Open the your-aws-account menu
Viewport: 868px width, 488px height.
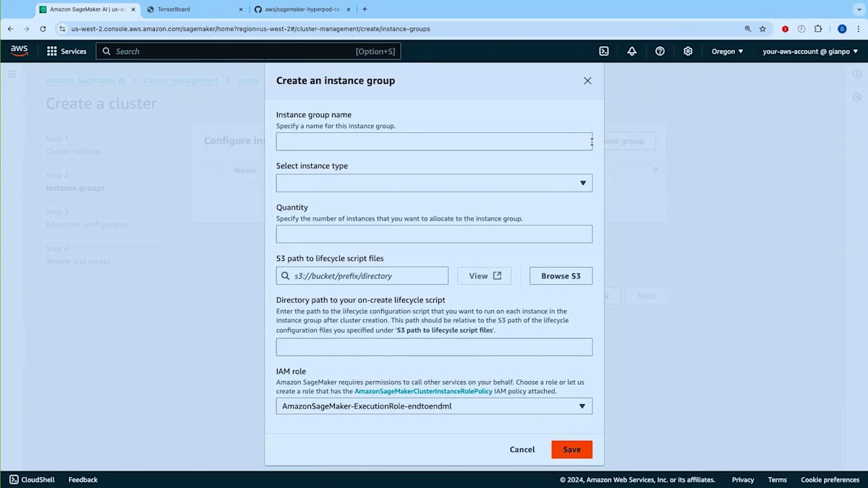pos(810,51)
